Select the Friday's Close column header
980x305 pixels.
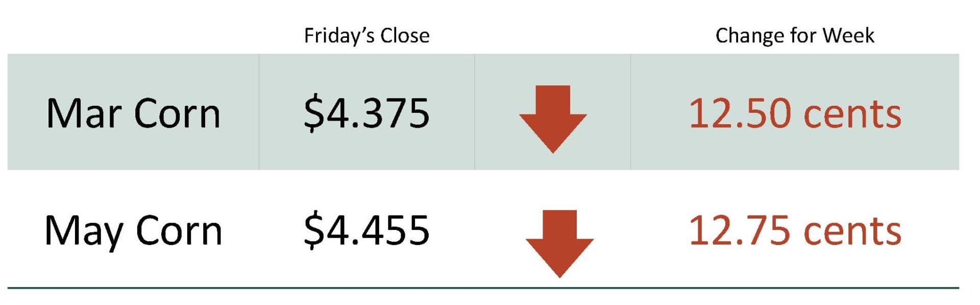pos(366,36)
